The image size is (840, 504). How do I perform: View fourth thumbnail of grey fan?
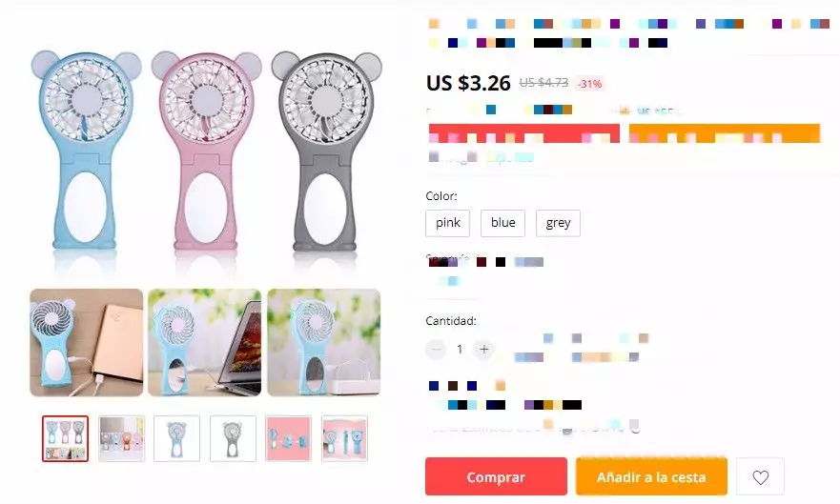(x=233, y=438)
